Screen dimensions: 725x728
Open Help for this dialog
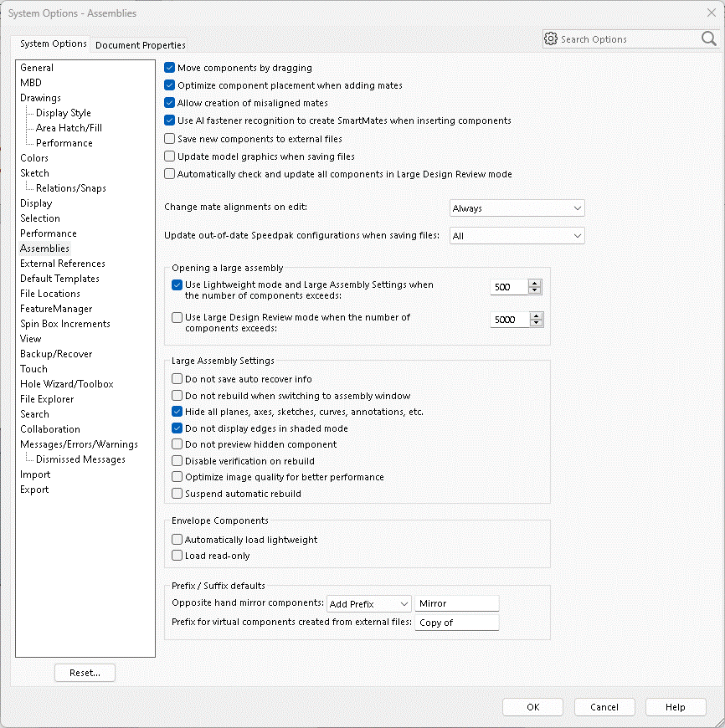676,707
